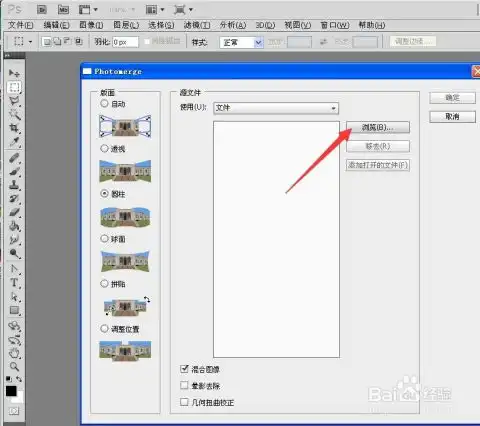
Task: Select the Lasso tool
Action: [14, 101]
